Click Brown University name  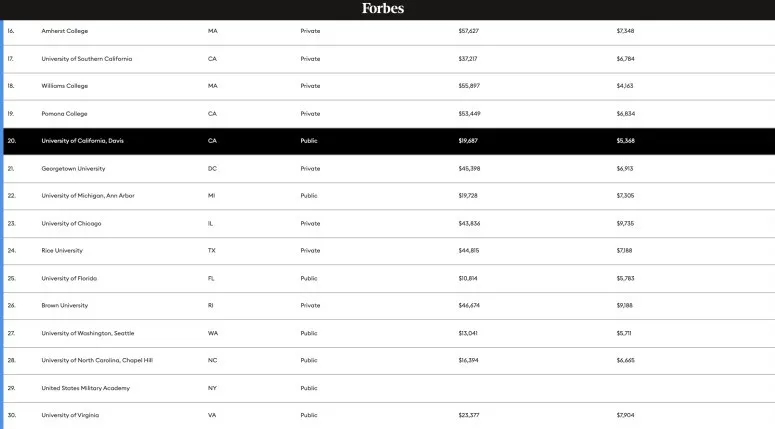click(65, 305)
